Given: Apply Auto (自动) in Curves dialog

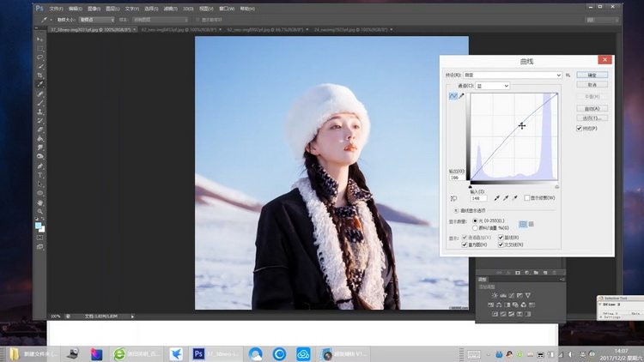Looking at the screenshot, I should click(x=592, y=109).
